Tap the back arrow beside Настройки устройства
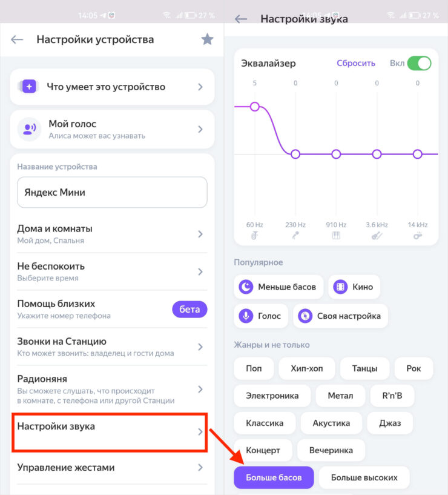448x495 pixels. click(x=17, y=39)
